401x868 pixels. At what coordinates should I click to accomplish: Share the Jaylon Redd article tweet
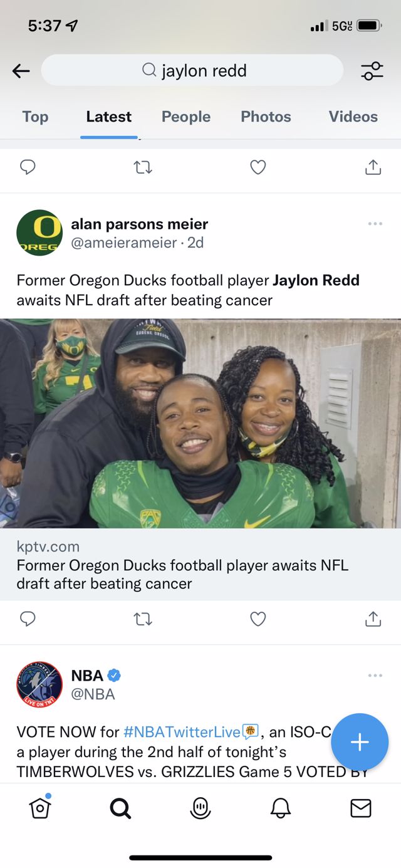point(373,619)
